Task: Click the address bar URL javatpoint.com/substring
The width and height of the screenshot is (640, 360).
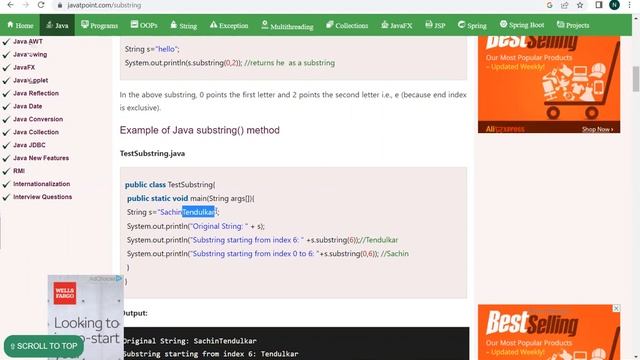Action: point(104,5)
